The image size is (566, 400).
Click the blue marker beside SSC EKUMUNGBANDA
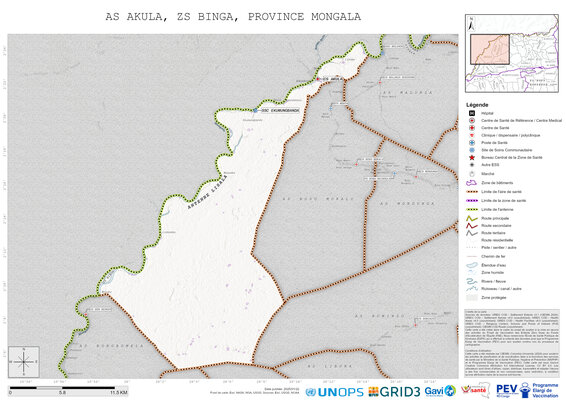[x=255, y=110]
